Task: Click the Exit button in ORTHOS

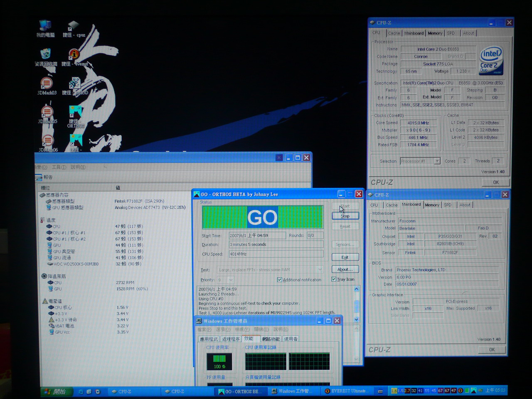Action: (x=345, y=257)
